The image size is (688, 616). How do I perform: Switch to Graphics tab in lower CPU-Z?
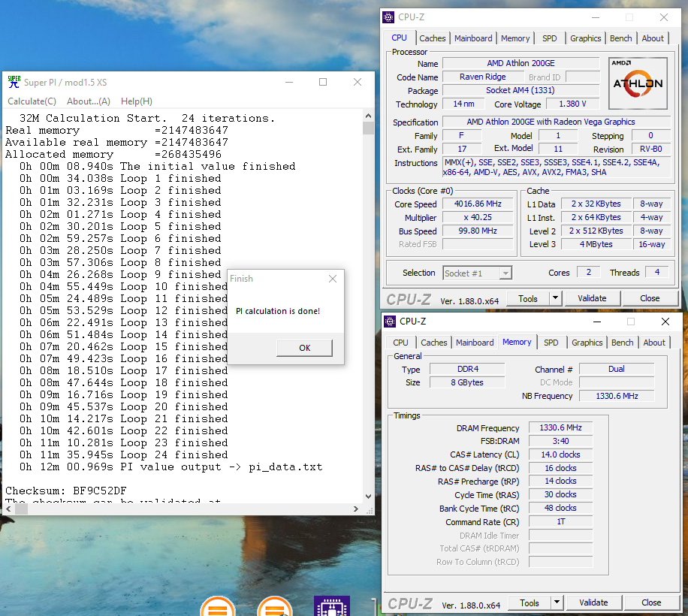587,343
